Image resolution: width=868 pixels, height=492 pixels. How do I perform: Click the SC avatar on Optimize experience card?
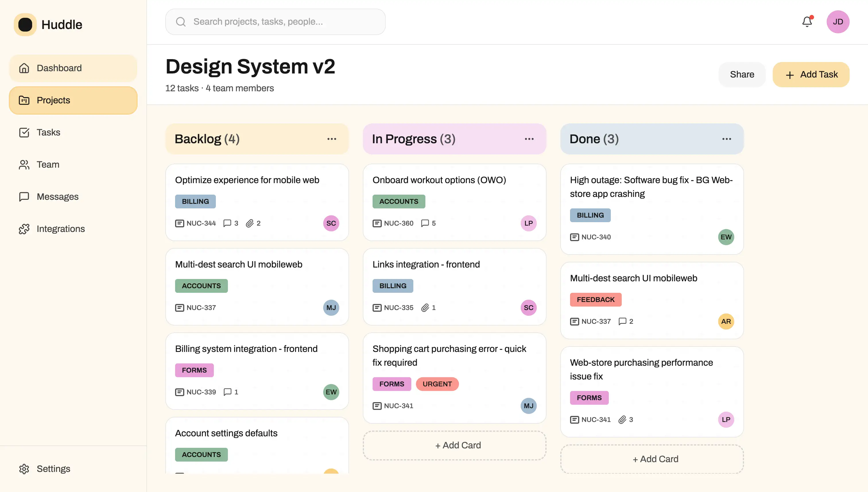point(331,223)
